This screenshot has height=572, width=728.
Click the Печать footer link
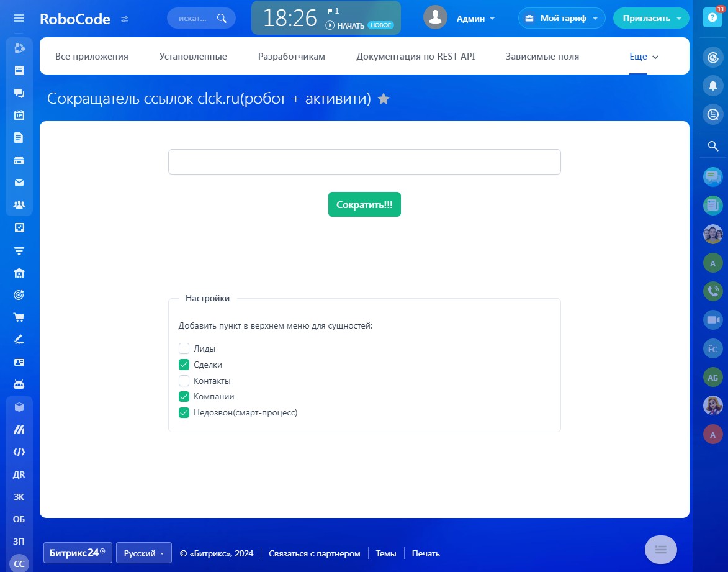(426, 553)
